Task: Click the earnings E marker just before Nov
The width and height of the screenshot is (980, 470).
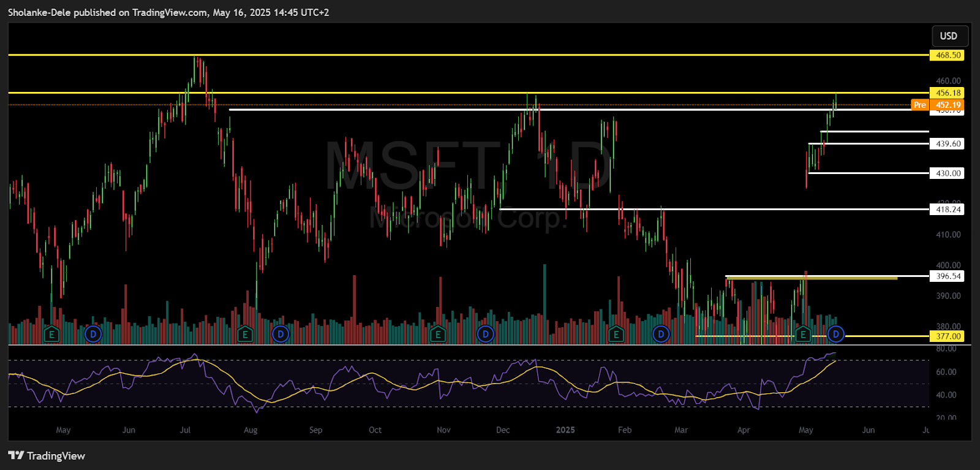Action: tap(437, 335)
